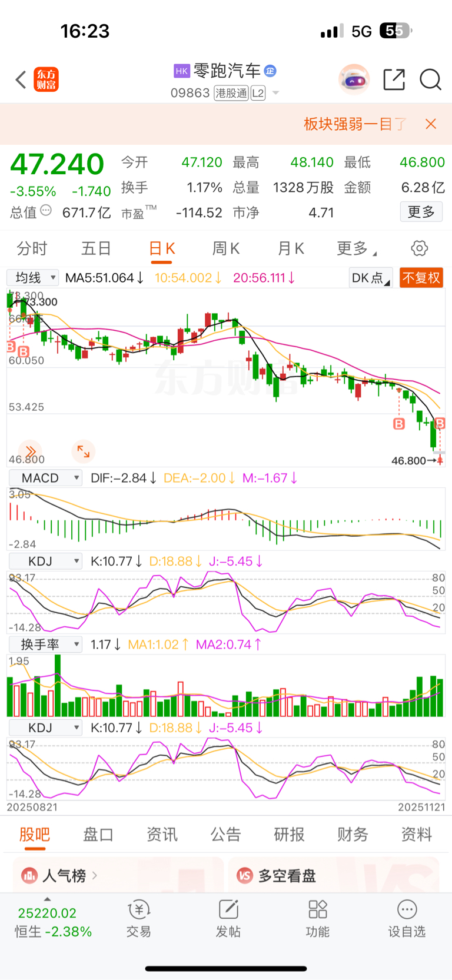The height and width of the screenshot is (980, 452).
Task: Open the 均线 indicator dropdown
Action: 32,278
